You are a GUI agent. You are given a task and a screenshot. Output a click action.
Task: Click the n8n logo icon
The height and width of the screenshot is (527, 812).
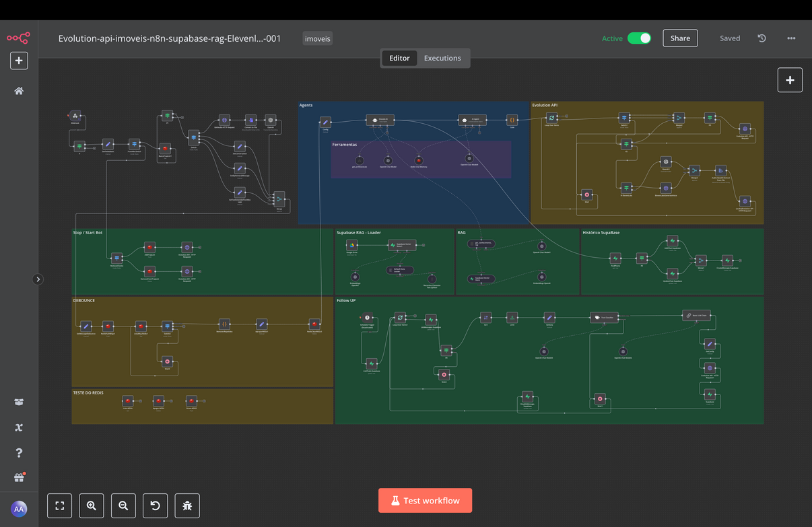pyautogui.click(x=19, y=38)
